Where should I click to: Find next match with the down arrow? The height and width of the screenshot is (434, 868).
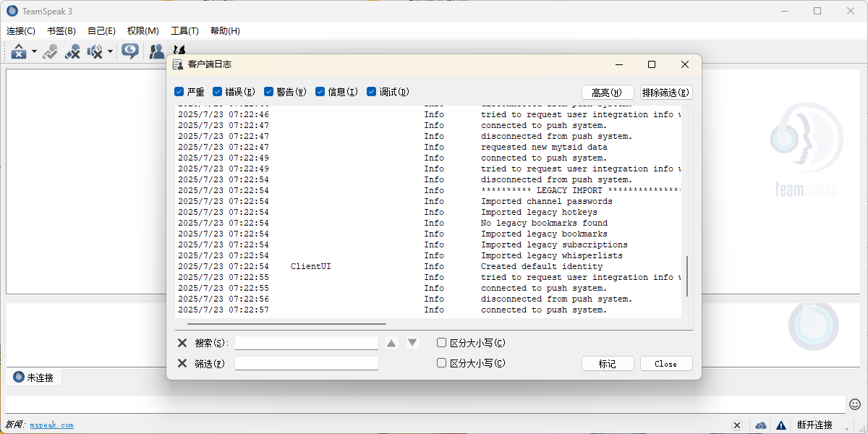[412, 343]
